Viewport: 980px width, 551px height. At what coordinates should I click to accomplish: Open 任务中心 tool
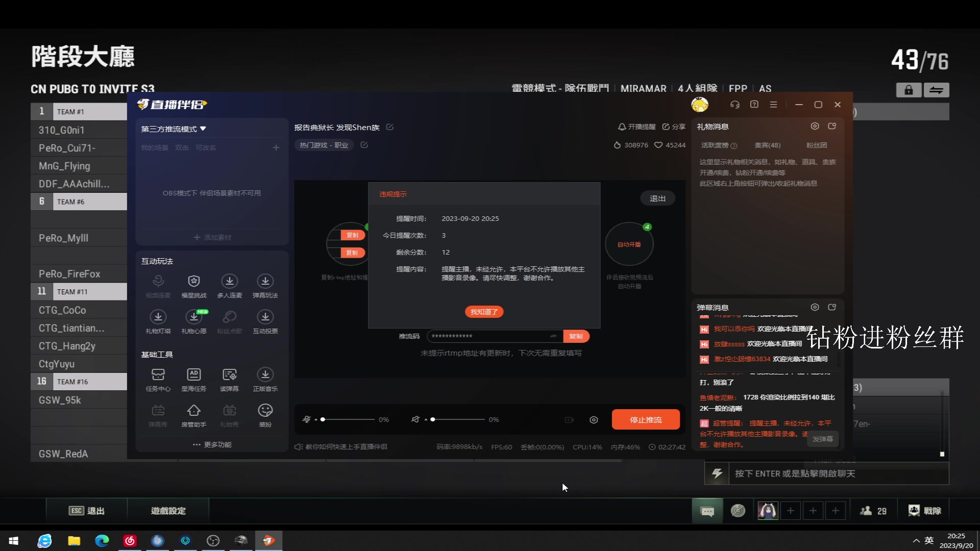(158, 380)
